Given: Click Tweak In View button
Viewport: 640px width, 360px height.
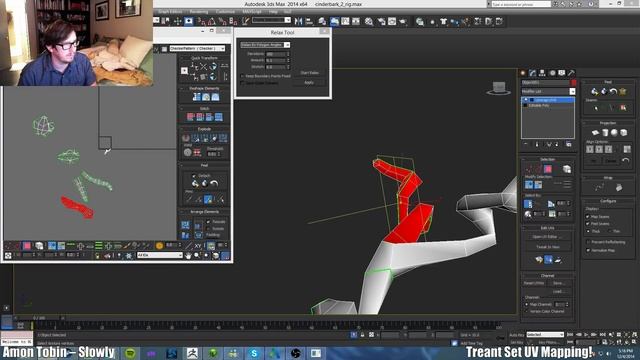Looking at the screenshot, I should 547,247.
